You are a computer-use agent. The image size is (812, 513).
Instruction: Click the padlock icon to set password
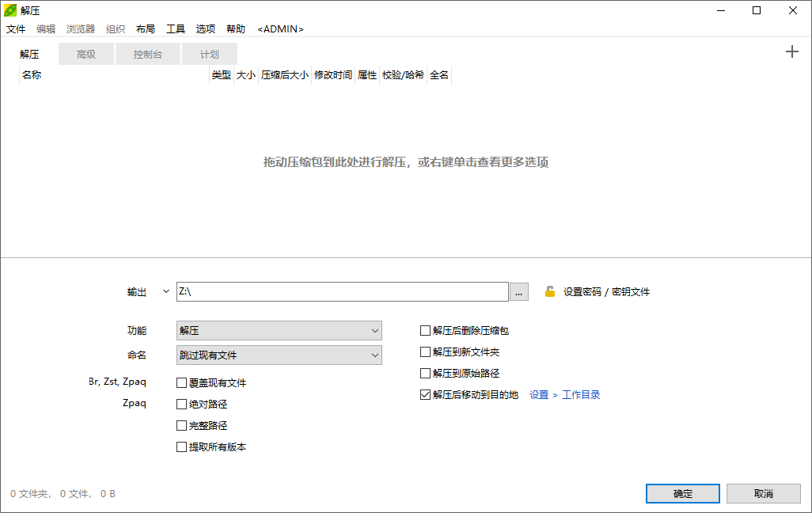[548, 291]
